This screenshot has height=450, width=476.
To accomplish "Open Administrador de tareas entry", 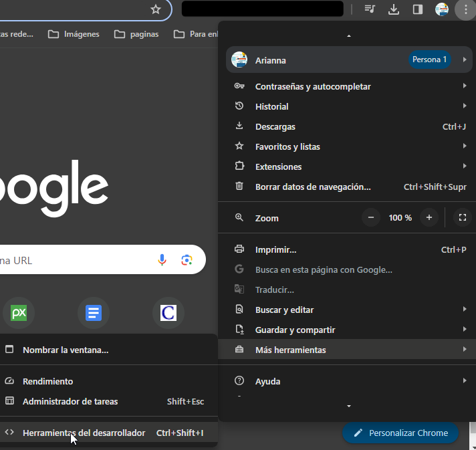I will 108,401.
